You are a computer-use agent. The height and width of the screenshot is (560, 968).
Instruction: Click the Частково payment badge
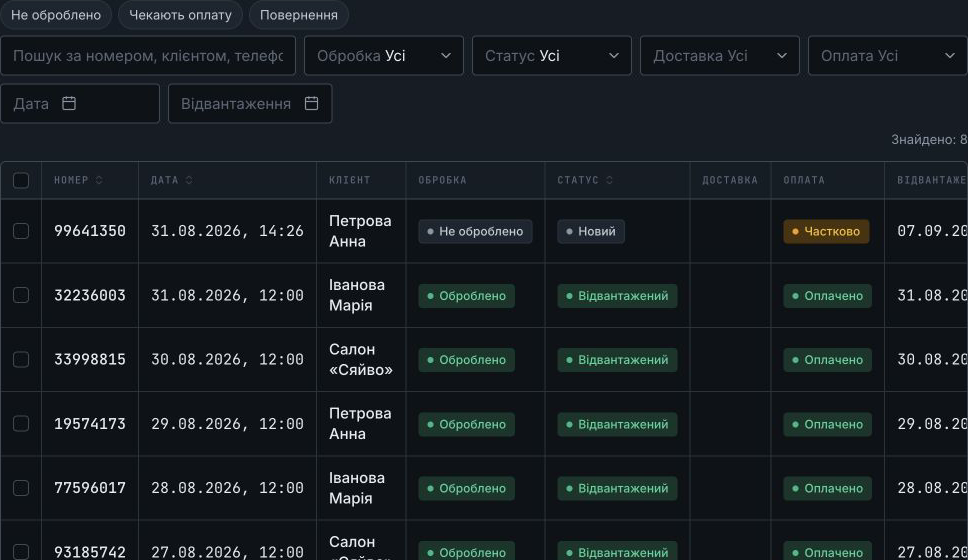(826, 232)
